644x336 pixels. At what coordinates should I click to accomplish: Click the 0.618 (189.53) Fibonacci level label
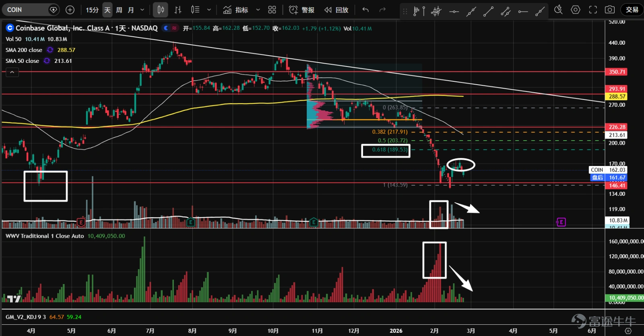pos(390,150)
